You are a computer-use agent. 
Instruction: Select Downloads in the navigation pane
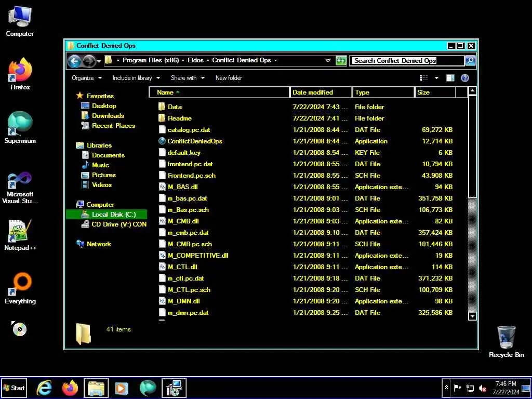click(108, 116)
